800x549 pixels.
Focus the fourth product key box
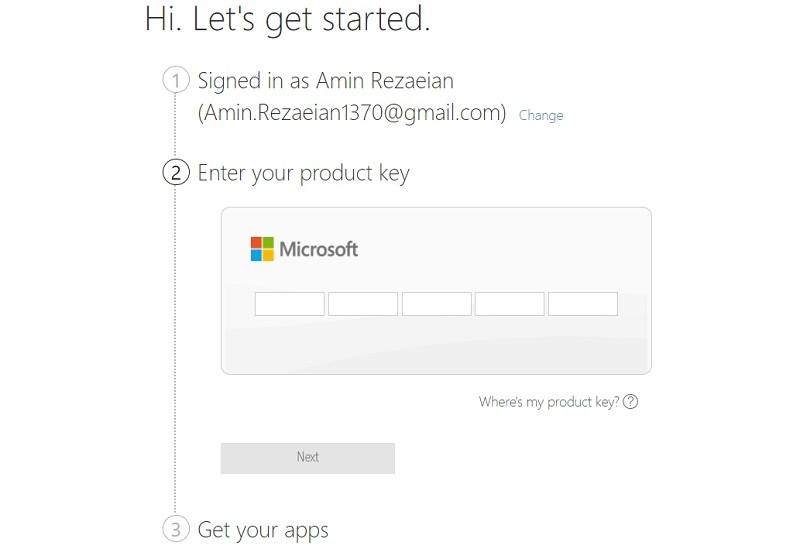pos(510,304)
